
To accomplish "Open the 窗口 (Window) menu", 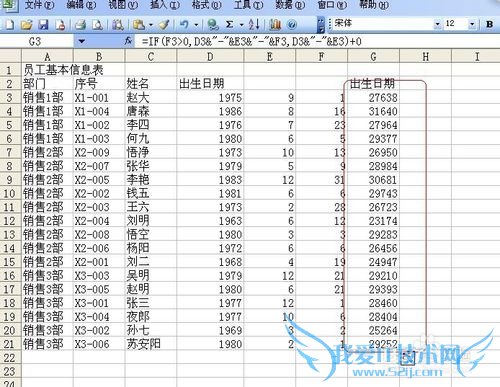I will 332,5.
